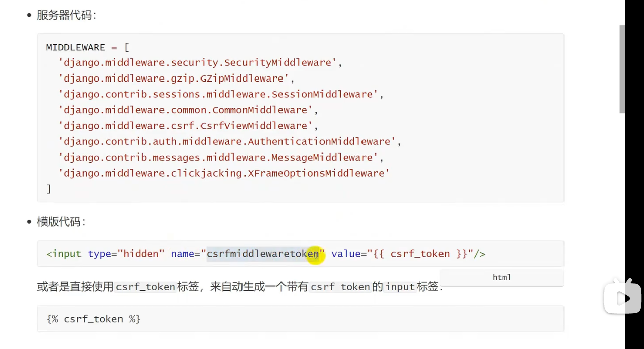Click the 模版代码 bullet heading
Image resolution: width=644 pixels, height=349 pixels.
(61, 222)
